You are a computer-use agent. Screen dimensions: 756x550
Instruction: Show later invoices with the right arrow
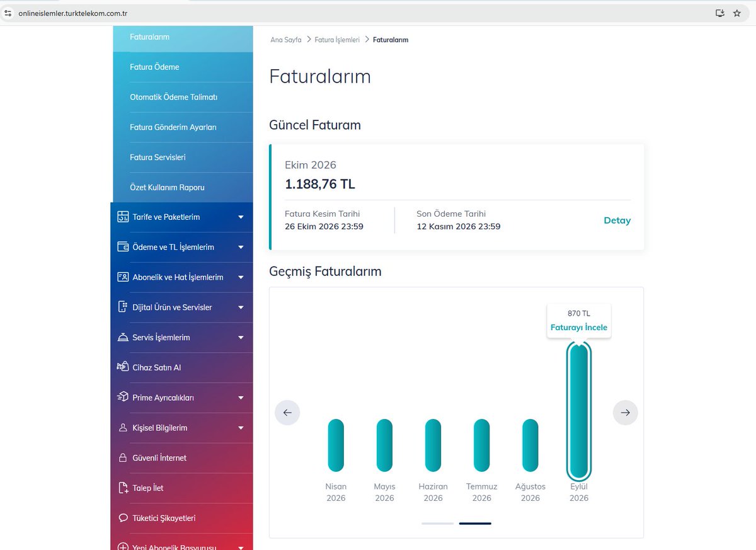tap(626, 413)
